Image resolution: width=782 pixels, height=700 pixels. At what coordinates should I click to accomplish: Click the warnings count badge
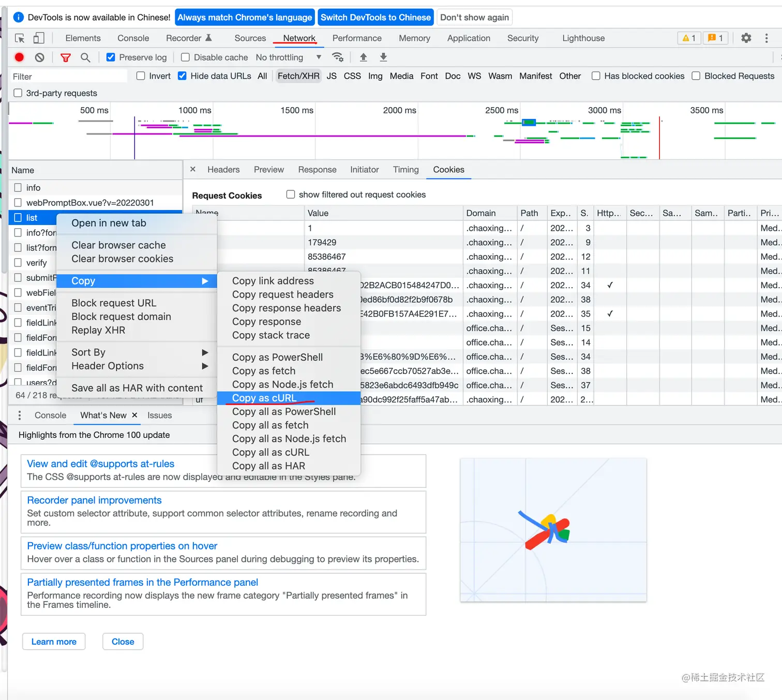click(689, 38)
